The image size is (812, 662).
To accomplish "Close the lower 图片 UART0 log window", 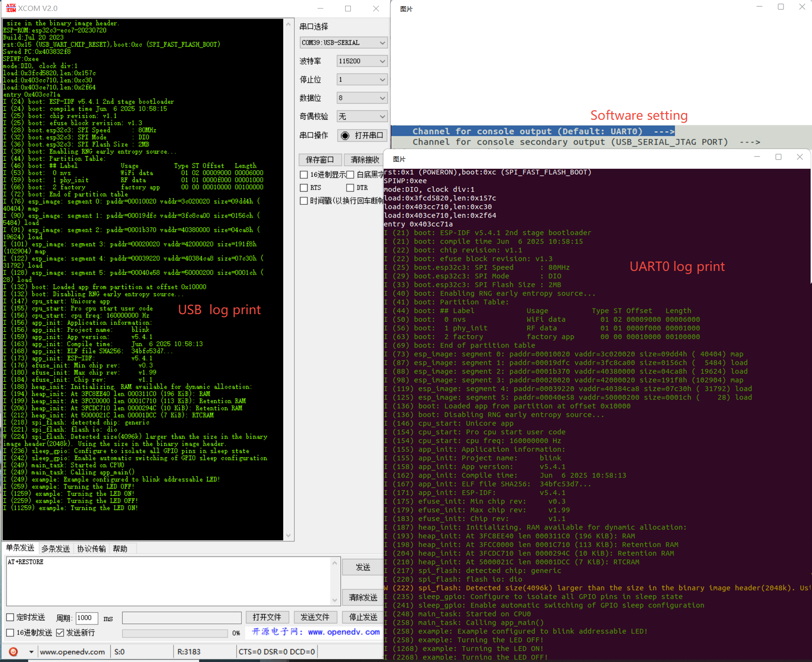I will [x=800, y=157].
